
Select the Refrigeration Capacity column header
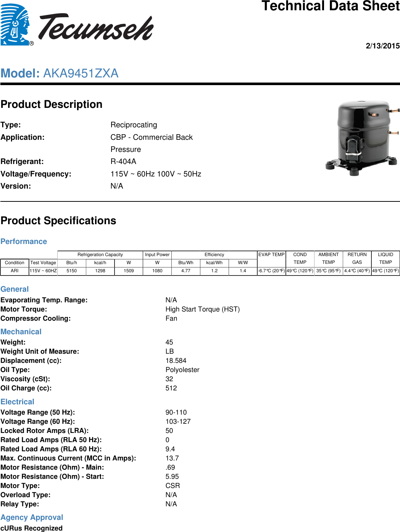[x=100, y=254]
